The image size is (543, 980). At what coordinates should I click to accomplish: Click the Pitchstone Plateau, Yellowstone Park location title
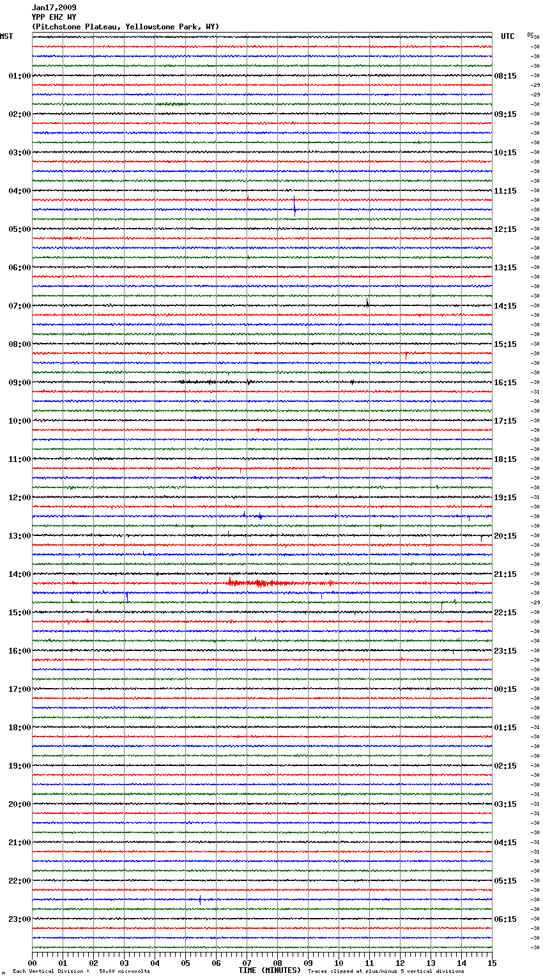coord(126,27)
